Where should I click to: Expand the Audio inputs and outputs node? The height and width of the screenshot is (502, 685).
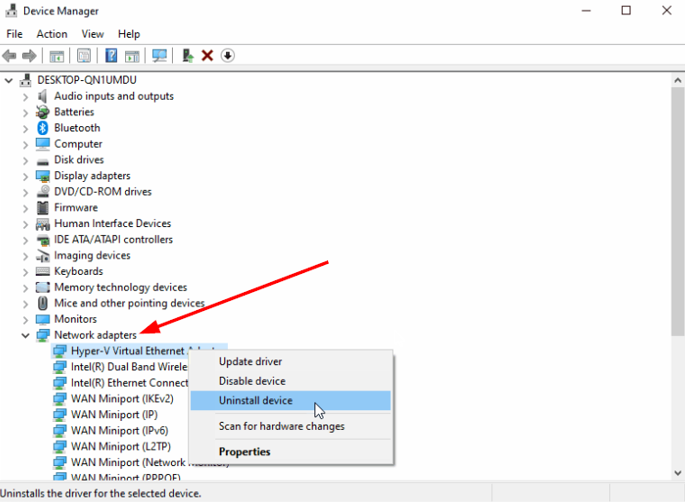26,96
